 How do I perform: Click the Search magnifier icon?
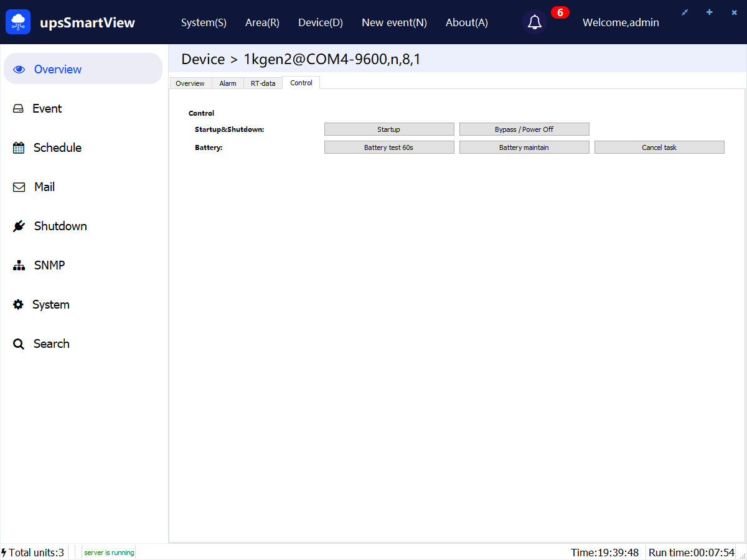click(x=19, y=344)
